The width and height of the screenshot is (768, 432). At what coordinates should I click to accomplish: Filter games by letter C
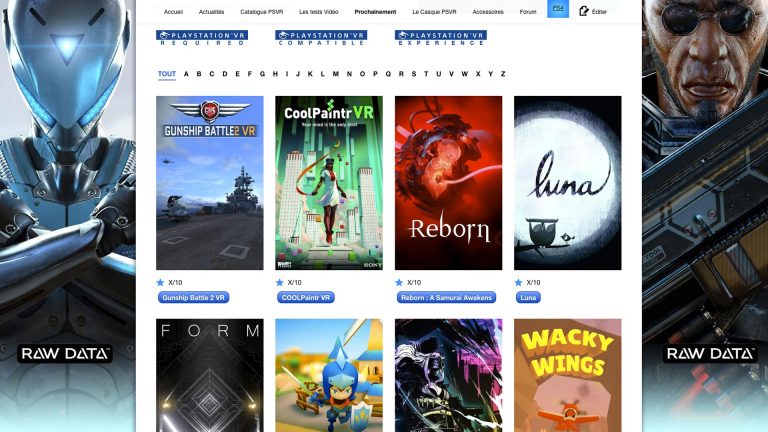coord(212,74)
